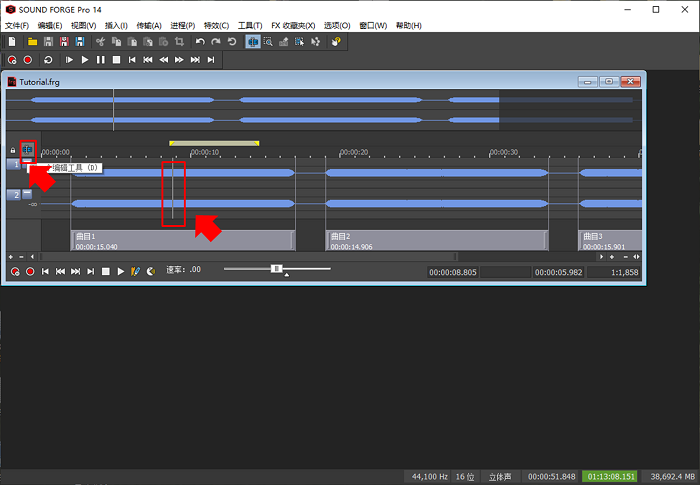This screenshot has width=700, height=485.
Task: Click the open folder icon
Action: point(32,42)
